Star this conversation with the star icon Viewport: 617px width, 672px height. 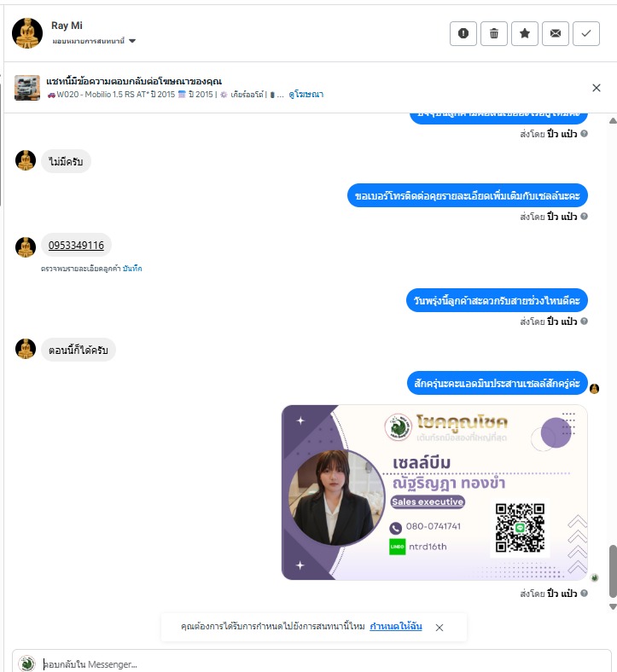pyautogui.click(x=525, y=33)
